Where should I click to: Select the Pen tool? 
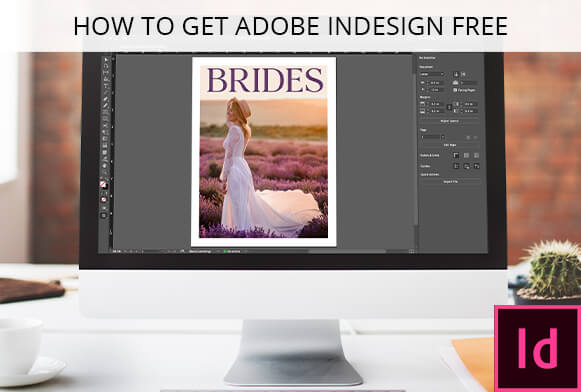coord(105,99)
